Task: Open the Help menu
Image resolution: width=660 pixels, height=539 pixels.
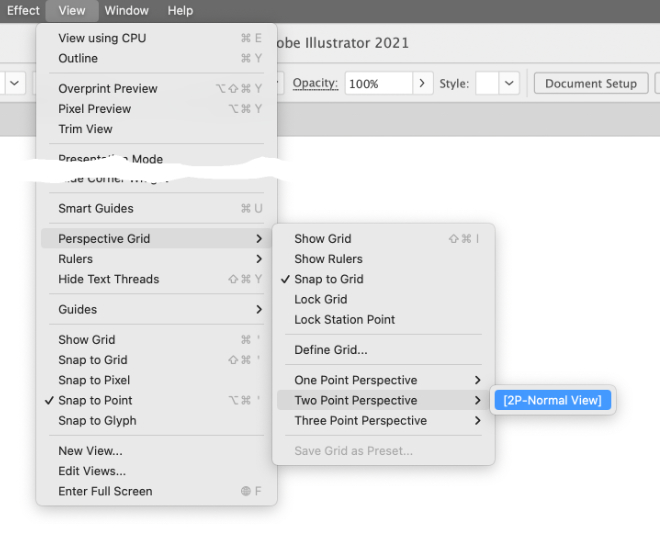Action: pyautogui.click(x=180, y=10)
